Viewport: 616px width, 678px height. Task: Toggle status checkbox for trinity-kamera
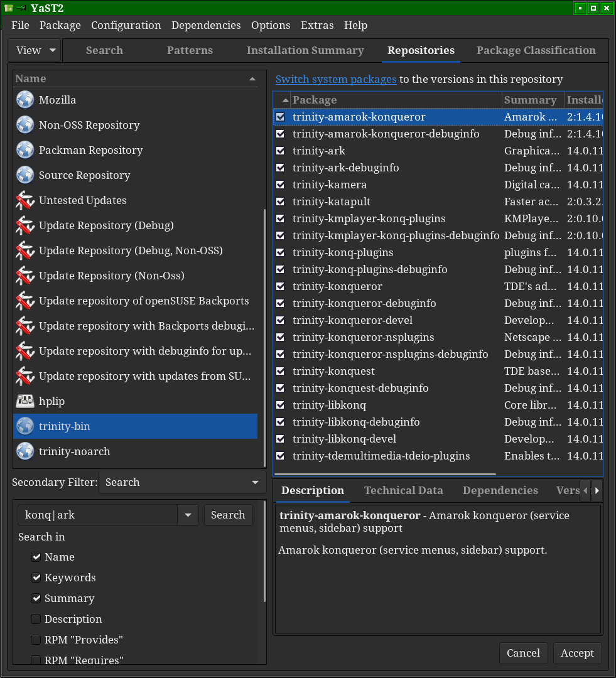point(280,185)
